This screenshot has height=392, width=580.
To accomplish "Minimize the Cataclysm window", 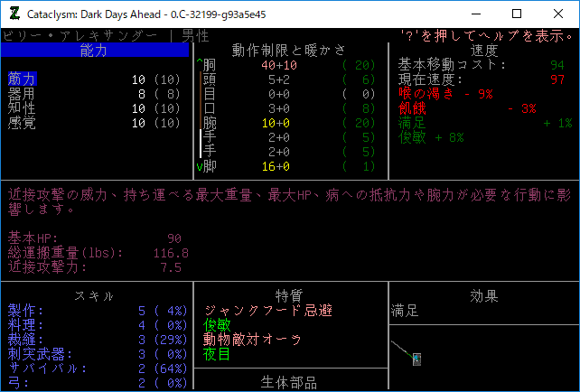I will click(x=475, y=14).
